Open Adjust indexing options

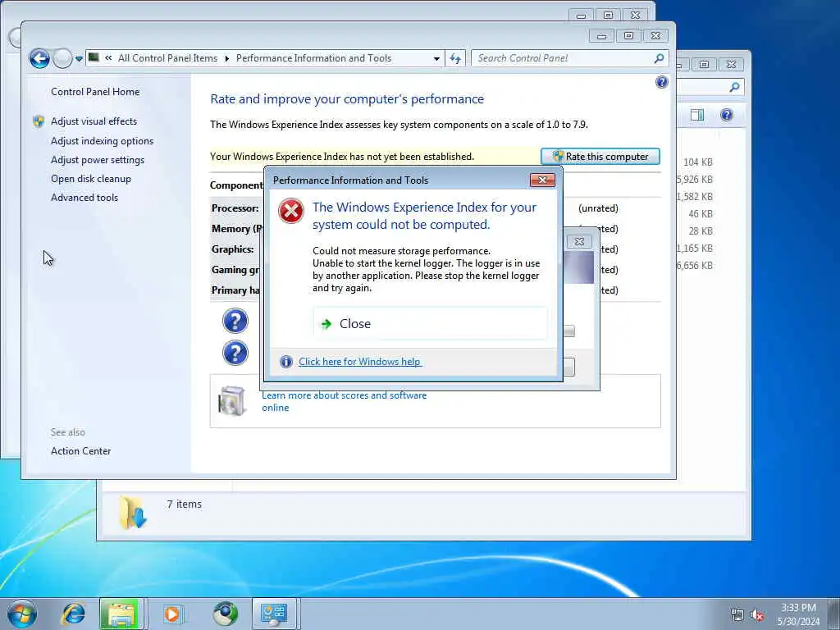click(x=103, y=141)
